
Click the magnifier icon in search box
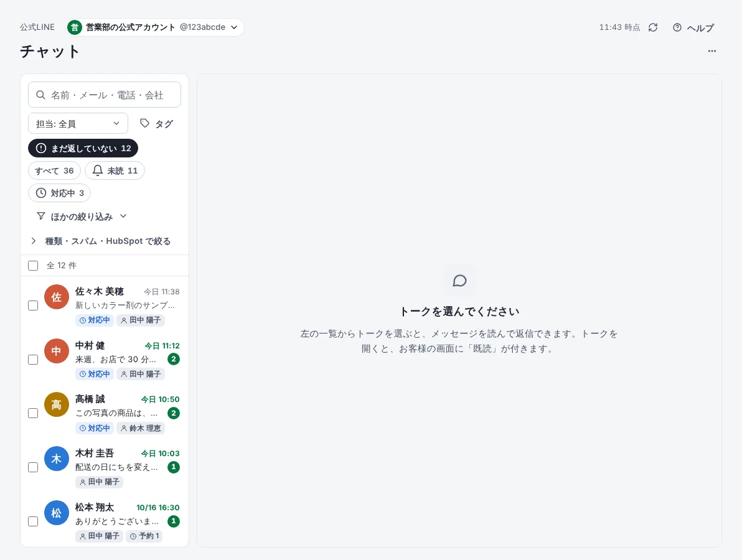40,95
